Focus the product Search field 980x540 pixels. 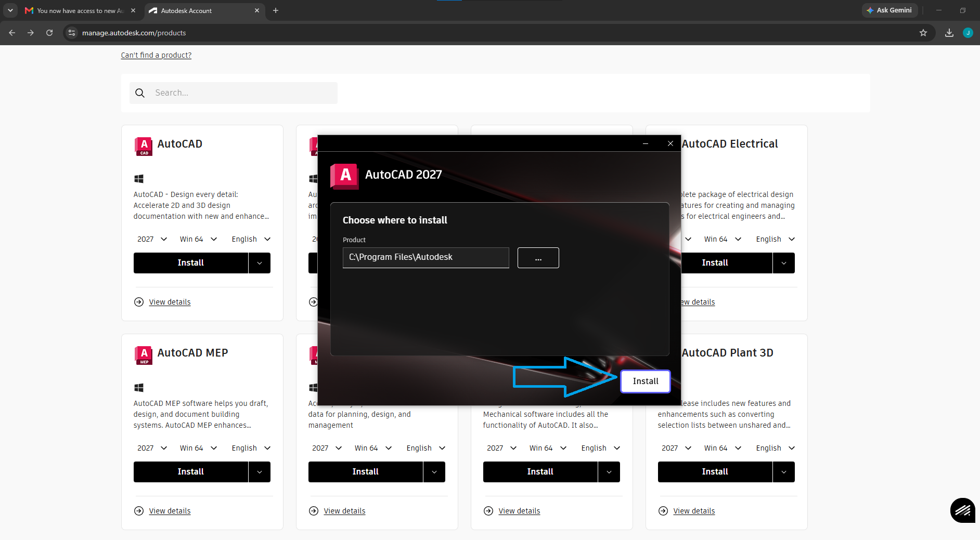click(233, 93)
